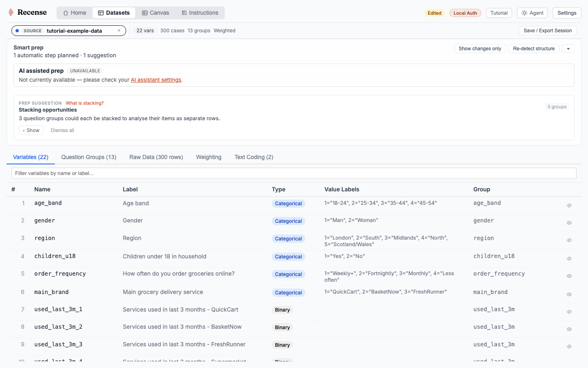
Task: Click the Binary type badge for used_last_3m_1
Action: click(282, 310)
